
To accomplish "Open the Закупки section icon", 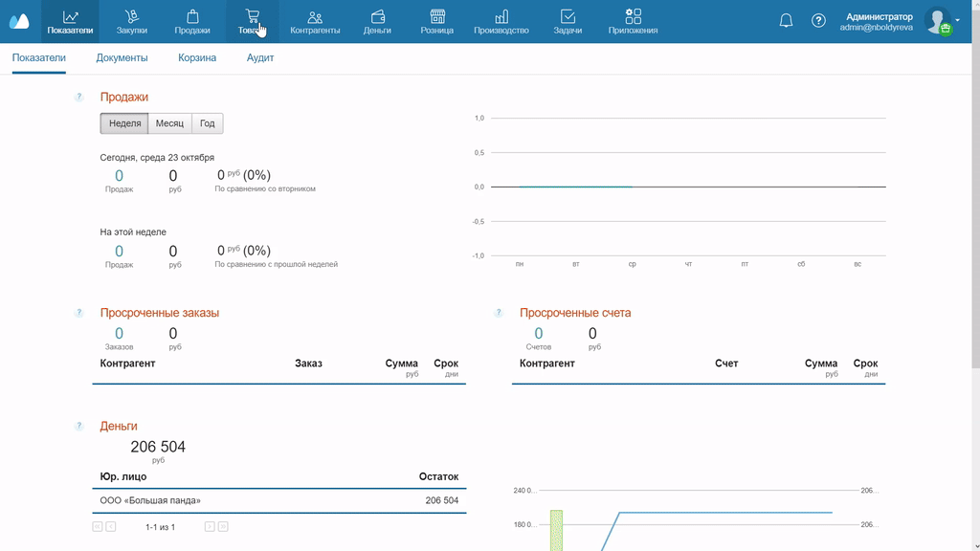I will click(132, 16).
